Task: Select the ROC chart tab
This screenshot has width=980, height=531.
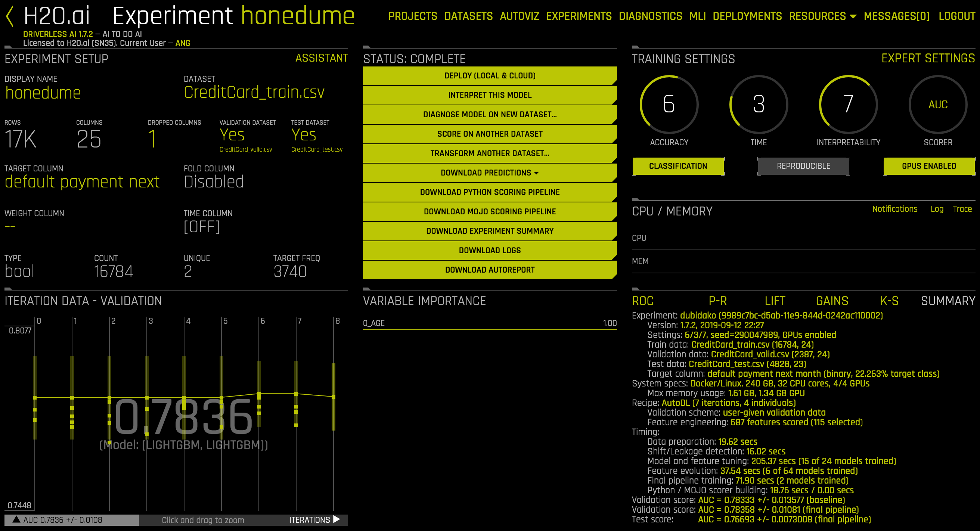Action: click(x=642, y=301)
